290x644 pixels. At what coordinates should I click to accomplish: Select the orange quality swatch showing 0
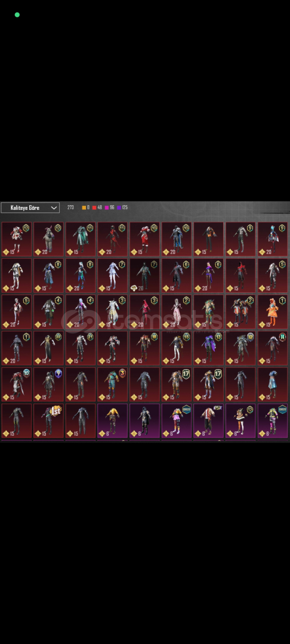coord(86,208)
